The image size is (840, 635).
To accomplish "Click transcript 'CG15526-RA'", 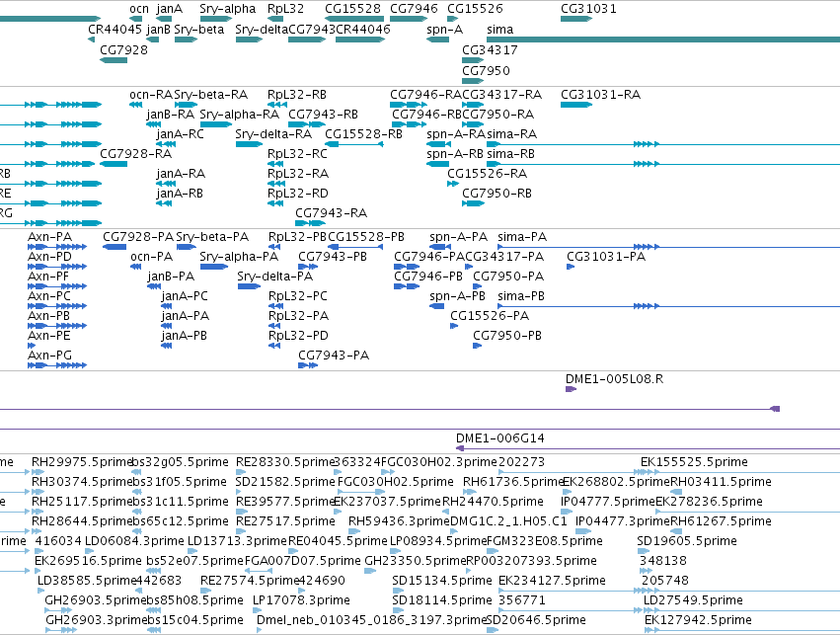I will [487, 174].
